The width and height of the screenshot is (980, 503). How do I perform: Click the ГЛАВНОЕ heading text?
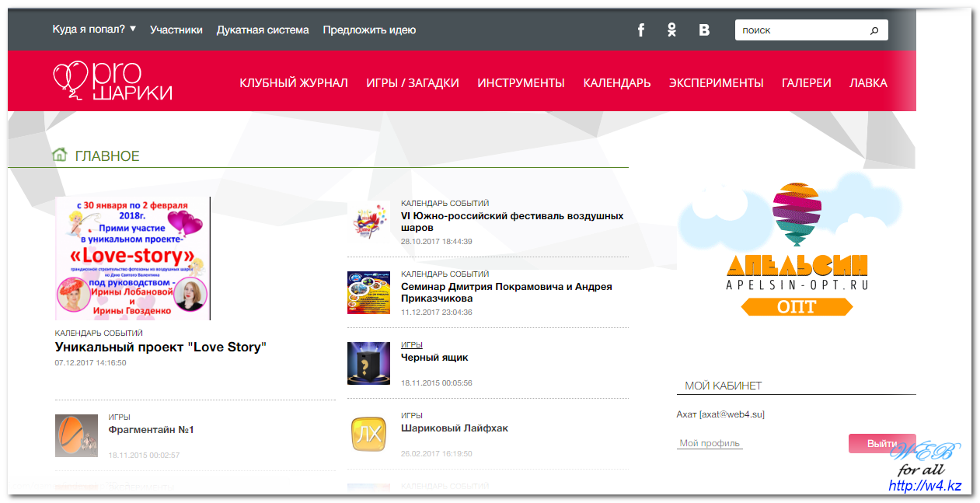107,156
